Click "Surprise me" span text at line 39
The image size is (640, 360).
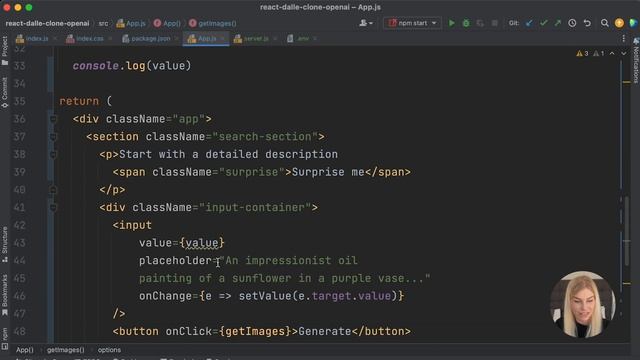click(x=328, y=172)
